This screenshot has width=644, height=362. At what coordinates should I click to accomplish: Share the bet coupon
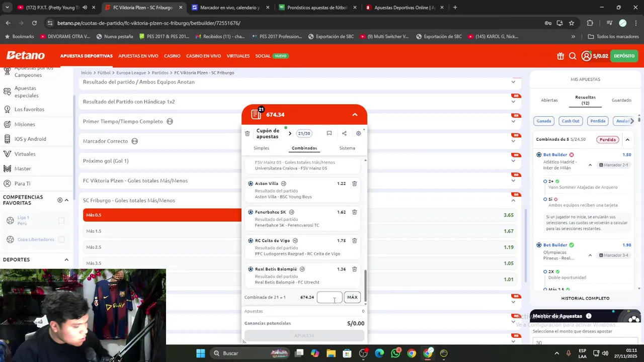point(344,133)
